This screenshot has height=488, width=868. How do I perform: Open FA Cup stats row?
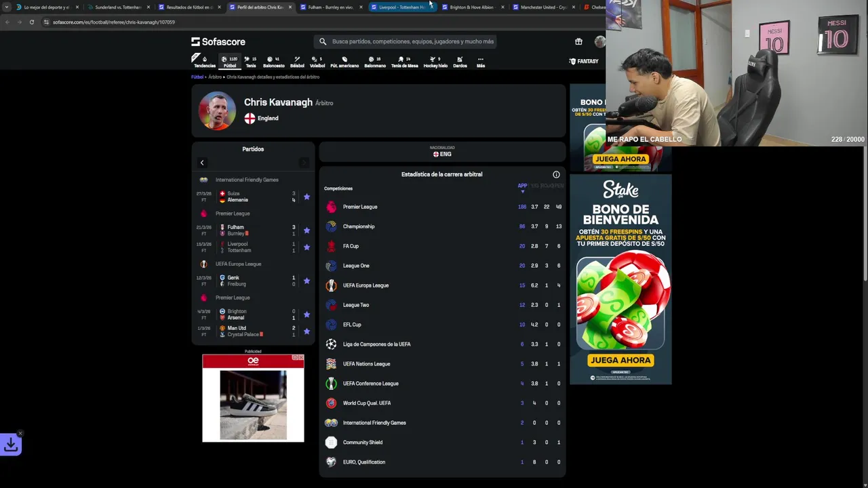coord(442,246)
